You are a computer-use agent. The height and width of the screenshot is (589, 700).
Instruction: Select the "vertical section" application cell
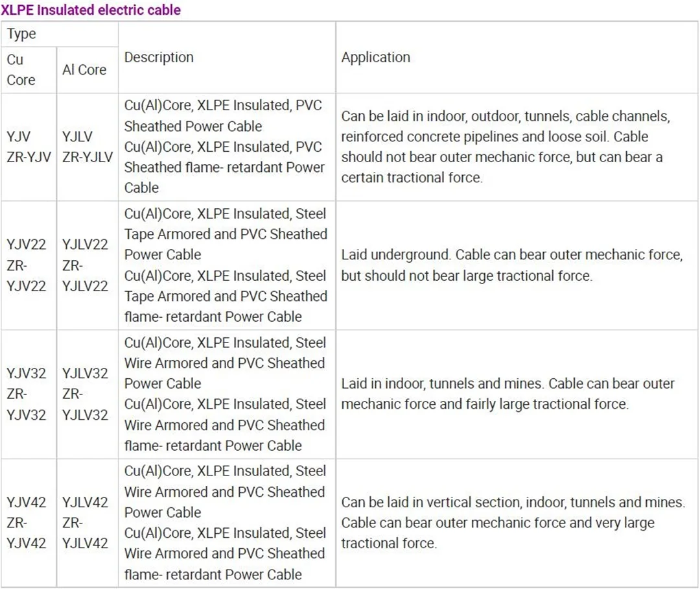click(x=512, y=522)
